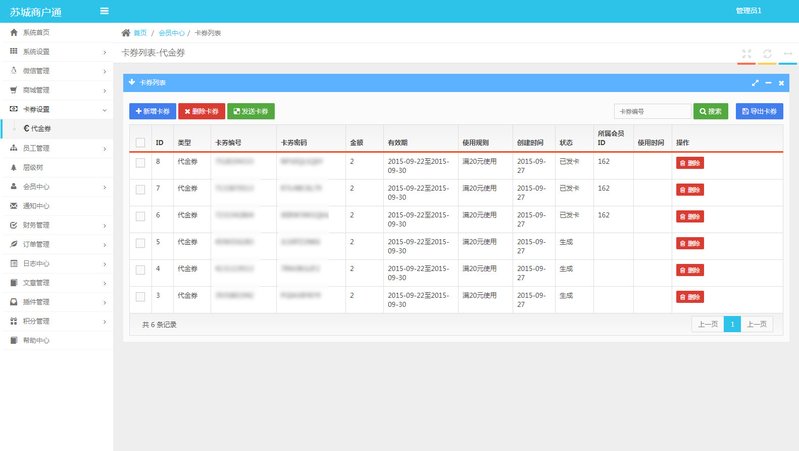Minimize the 卡券列表 panel with the dash icon
Viewport: 799px width, 451px height.
(768, 83)
